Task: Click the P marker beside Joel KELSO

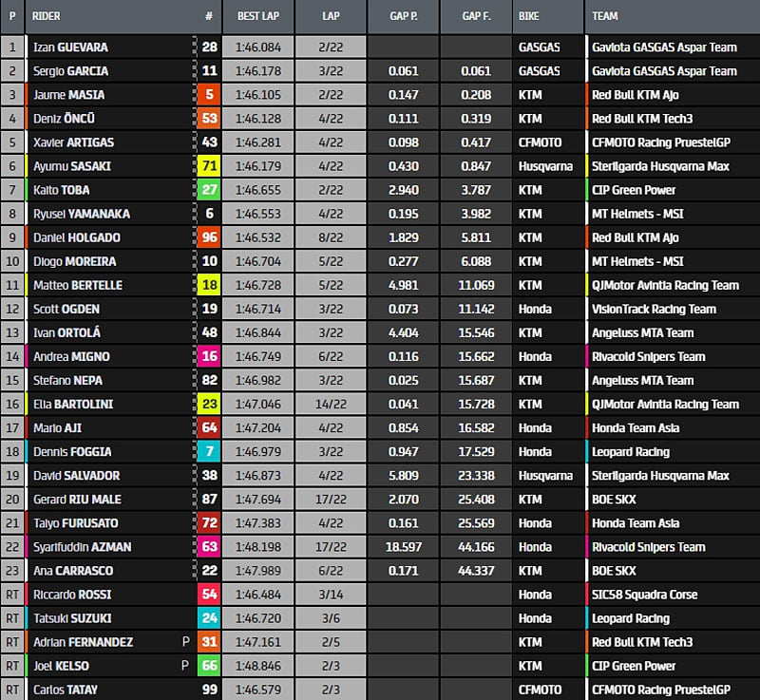Action: coord(186,666)
